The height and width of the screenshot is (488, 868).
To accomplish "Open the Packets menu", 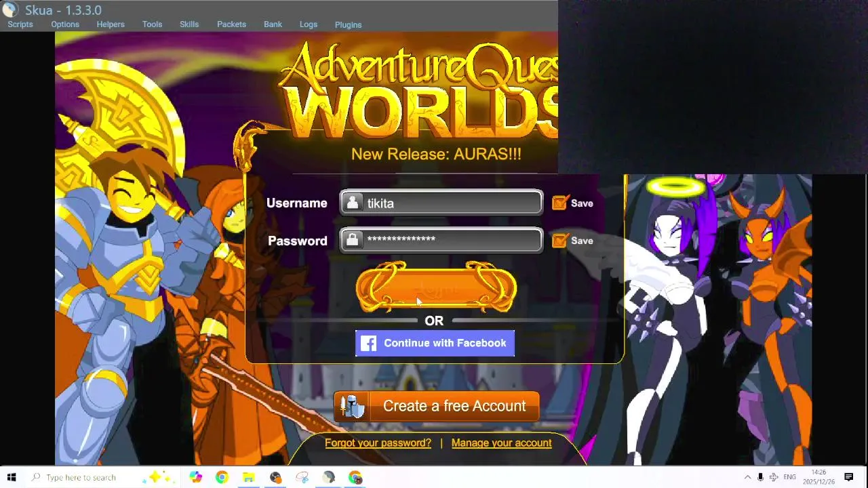I will coord(231,24).
